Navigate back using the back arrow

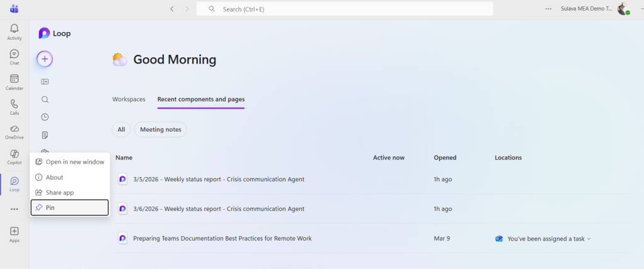[172, 9]
